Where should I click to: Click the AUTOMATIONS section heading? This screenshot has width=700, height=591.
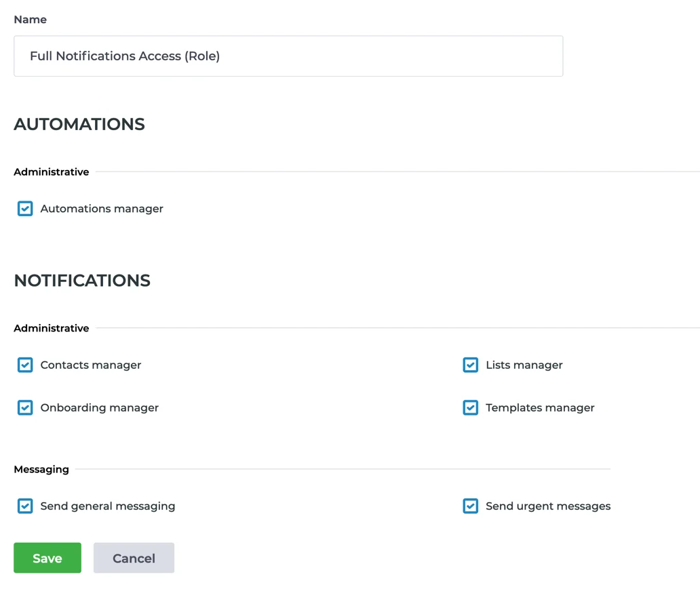pos(79,124)
